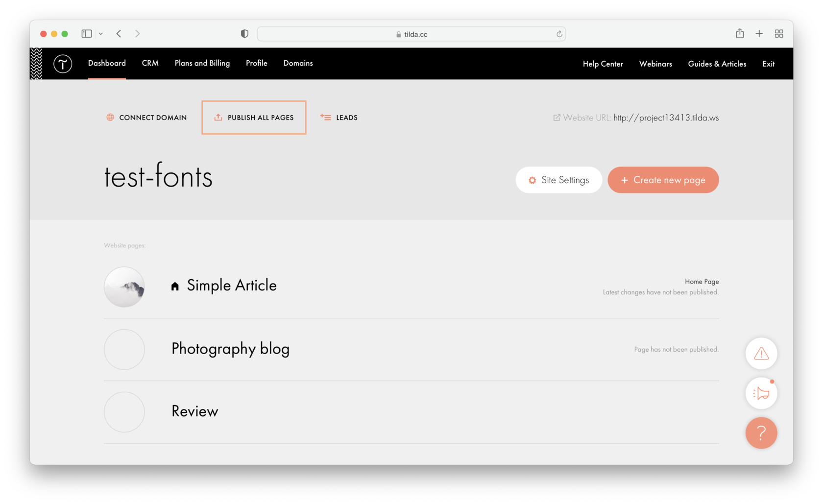Open the announcements megaphone icon

pyautogui.click(x=761, y=393)
